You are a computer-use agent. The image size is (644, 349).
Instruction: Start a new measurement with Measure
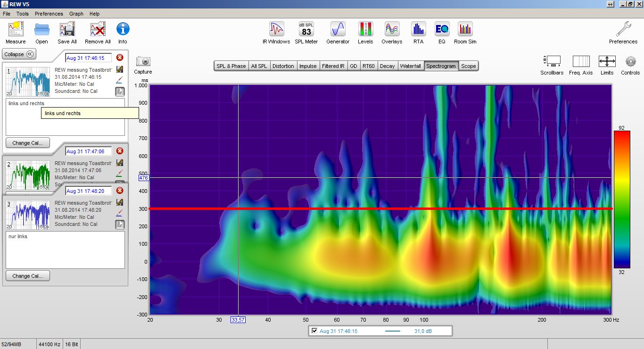[x=16, y=33]
